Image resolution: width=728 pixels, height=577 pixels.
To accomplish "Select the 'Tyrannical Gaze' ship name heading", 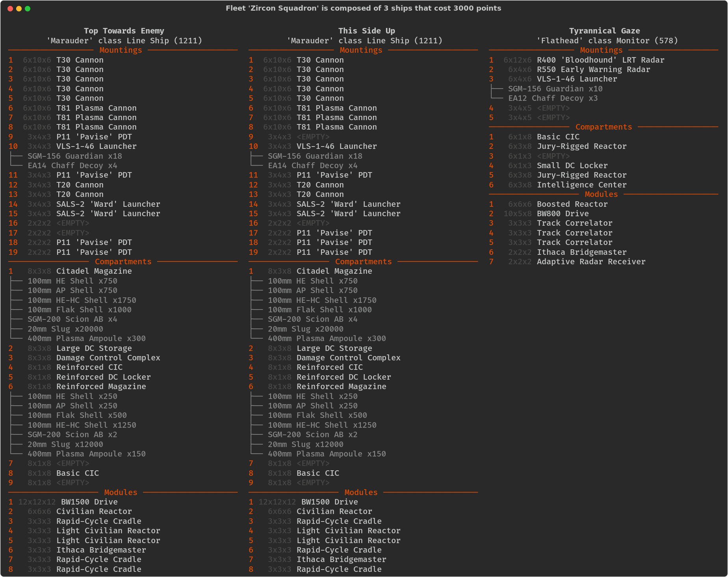I will tap(604, 31).
